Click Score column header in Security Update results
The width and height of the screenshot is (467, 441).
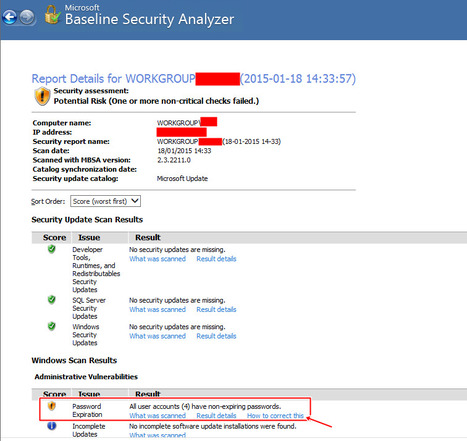tap(54, 237)
